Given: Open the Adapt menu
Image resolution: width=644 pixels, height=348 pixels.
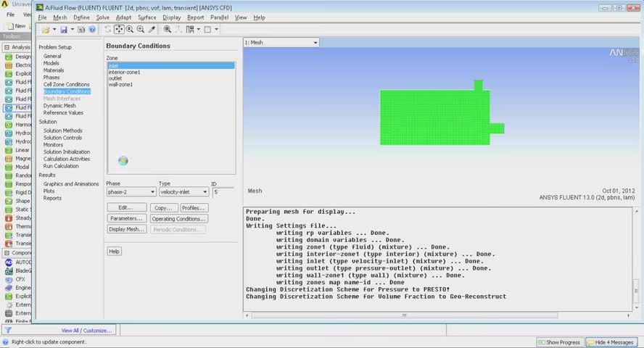Looking at the screenshot, I should click(123, 17).
